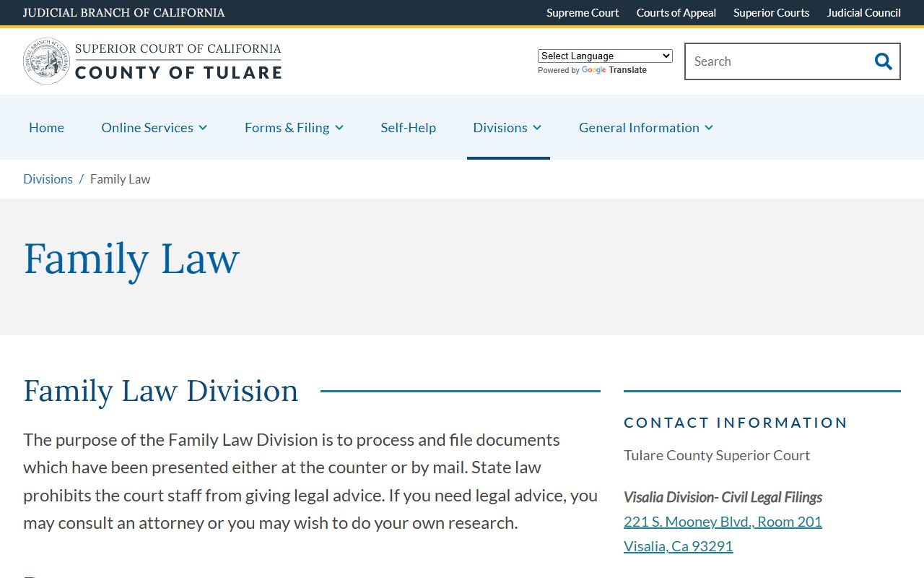Open the Superior Courts link

[x=772, y=12]
